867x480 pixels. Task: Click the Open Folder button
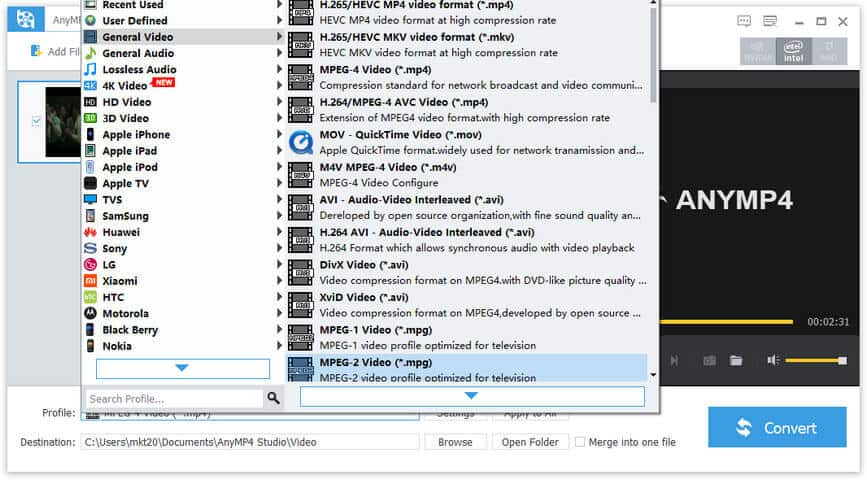click(530, 442)
